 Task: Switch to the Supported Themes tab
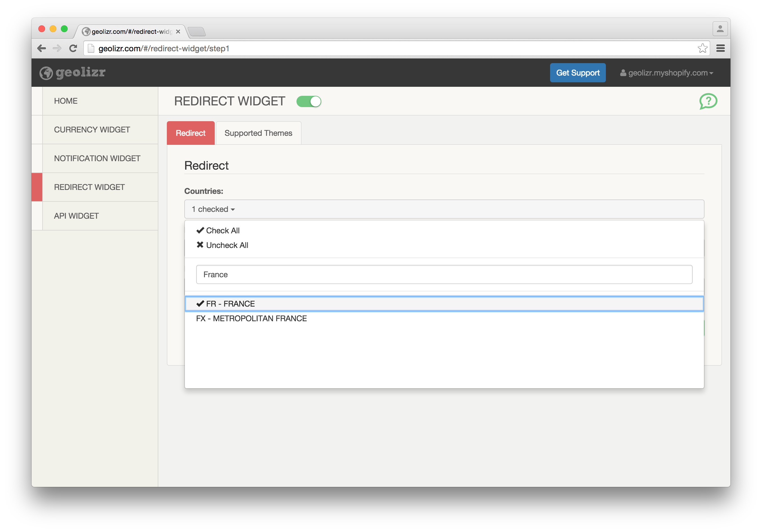click(x=258, y=133)
